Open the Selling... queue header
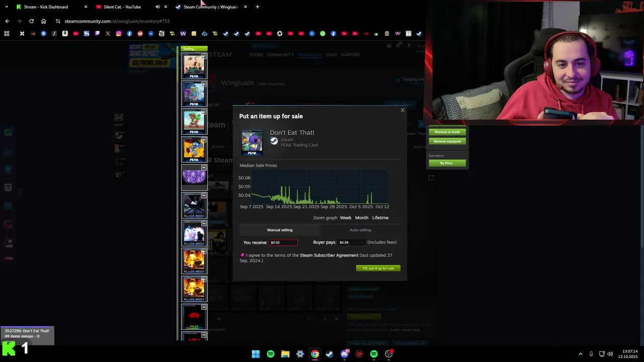Viewport: 644px width, 362px height. point(194,49)
